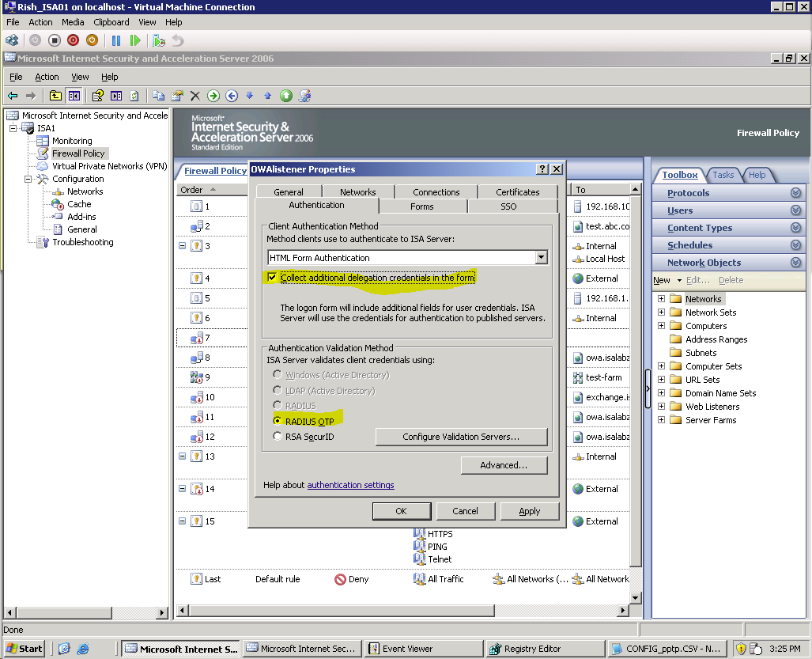812x659 pixels.
Task: Select the RSA SecurID radio button
Action: (x=277, y=437)
